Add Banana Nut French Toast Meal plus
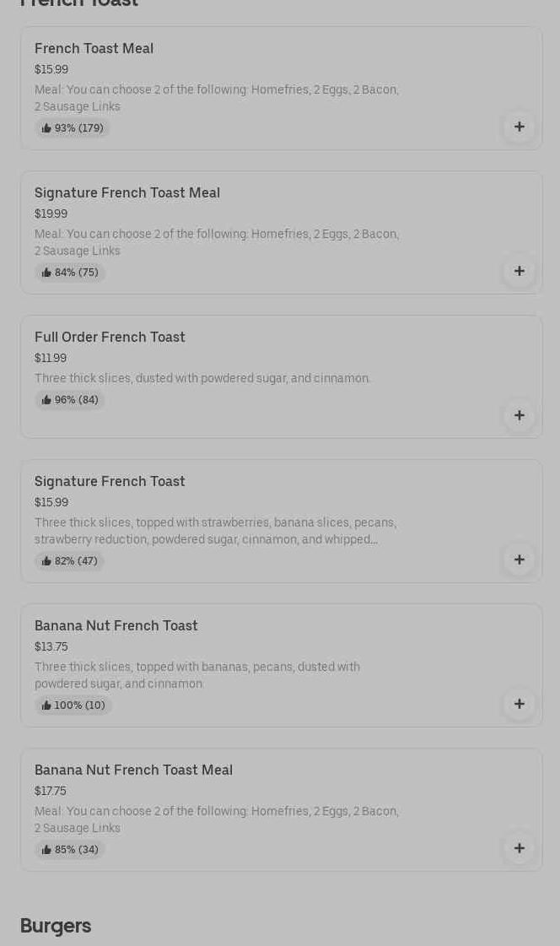560x946 pixels. (519, 848)
